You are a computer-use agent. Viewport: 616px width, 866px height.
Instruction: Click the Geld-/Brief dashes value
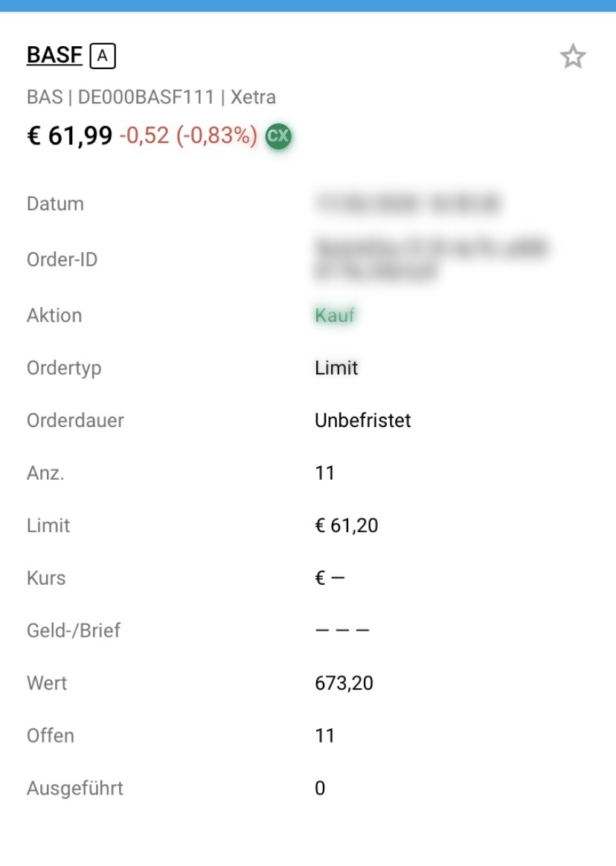(341, 631)
